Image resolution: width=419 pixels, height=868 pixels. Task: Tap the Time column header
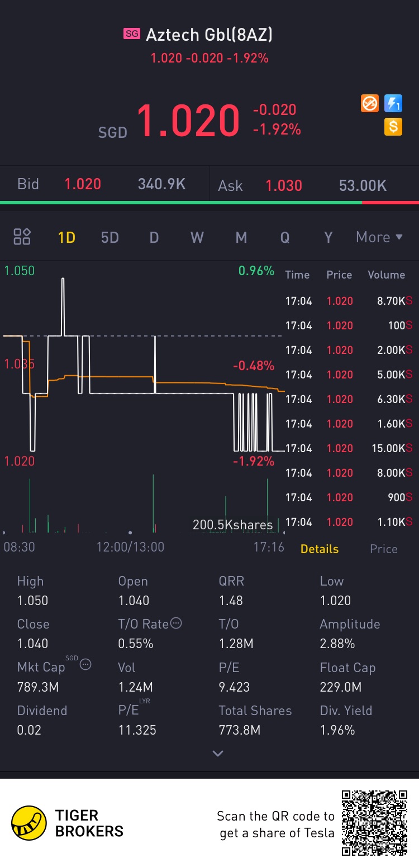297,275
